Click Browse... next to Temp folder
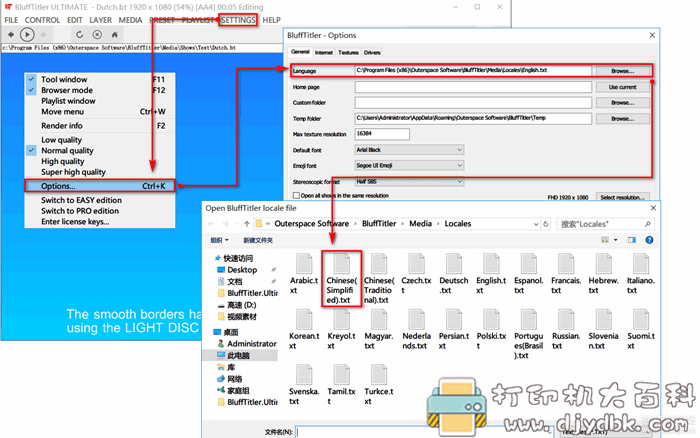Screen dimensions: 700x438 tap(623, 119)
